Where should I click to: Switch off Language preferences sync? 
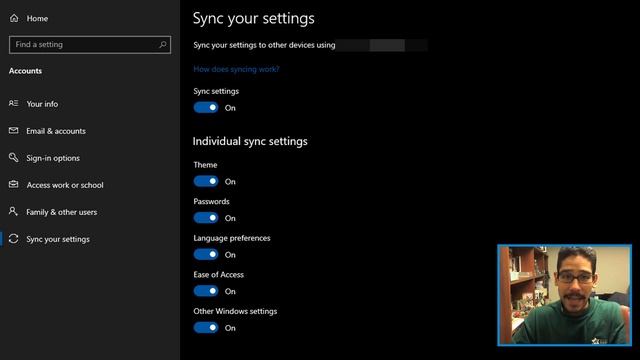pyautogui.click(x=206, y=255)
